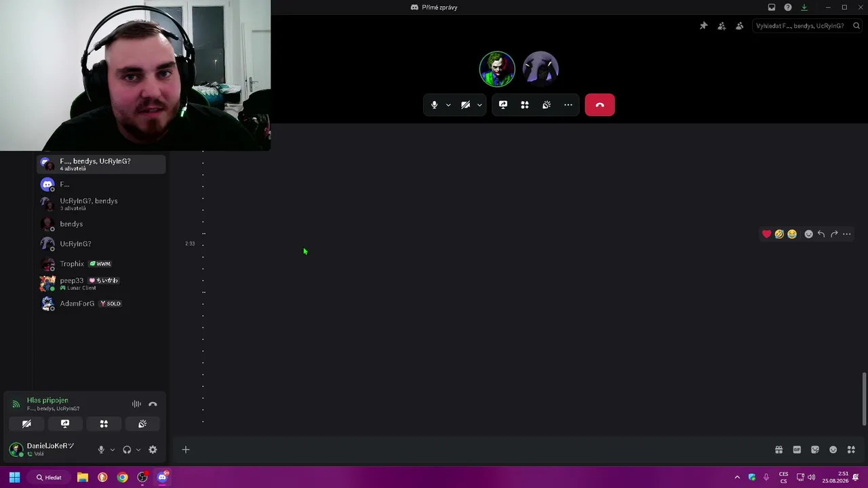The width and height of the screenshot is (868, 488).
Task: Select the purple avatar call participant
Action: click(x=540, y=69)
